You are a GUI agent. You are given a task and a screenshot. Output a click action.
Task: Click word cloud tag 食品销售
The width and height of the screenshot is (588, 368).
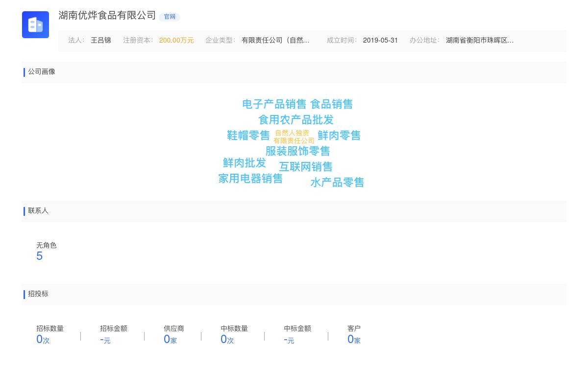point(331,104)
